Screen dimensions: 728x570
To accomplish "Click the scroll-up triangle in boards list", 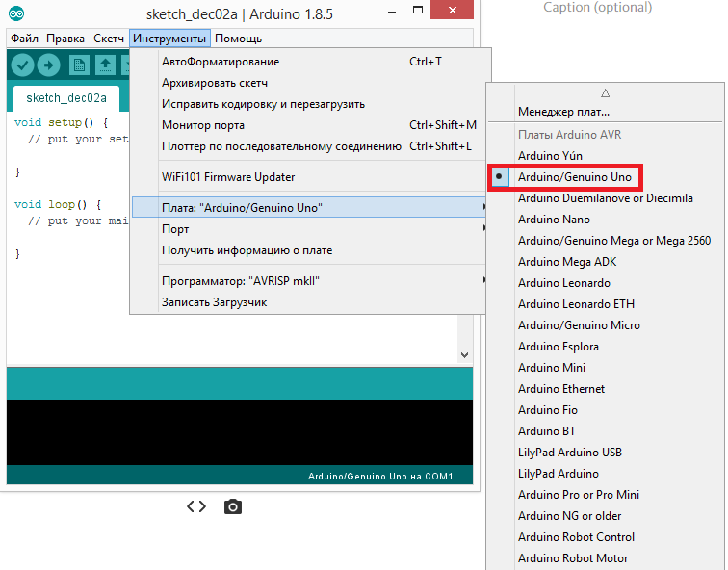I will 605,93.
